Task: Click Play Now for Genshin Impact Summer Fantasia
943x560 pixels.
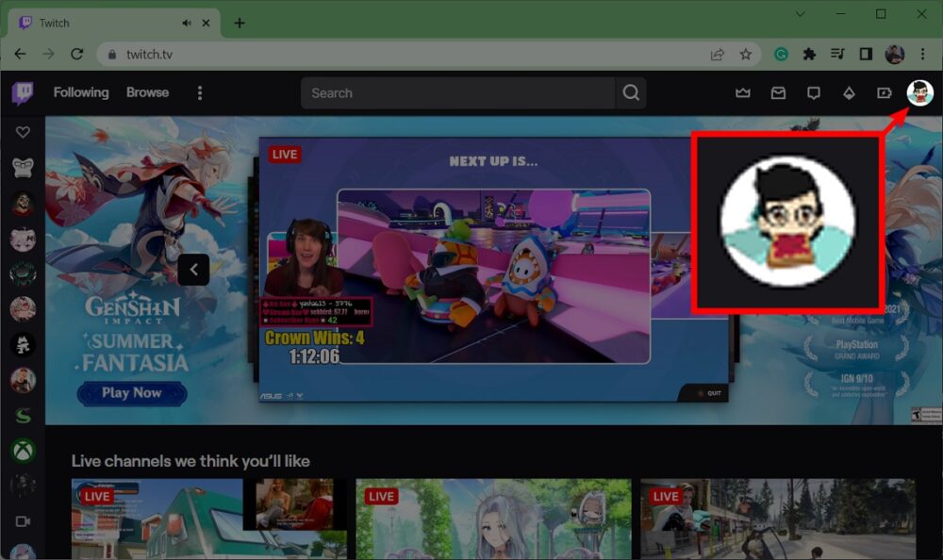Action: tap(131, 393)
